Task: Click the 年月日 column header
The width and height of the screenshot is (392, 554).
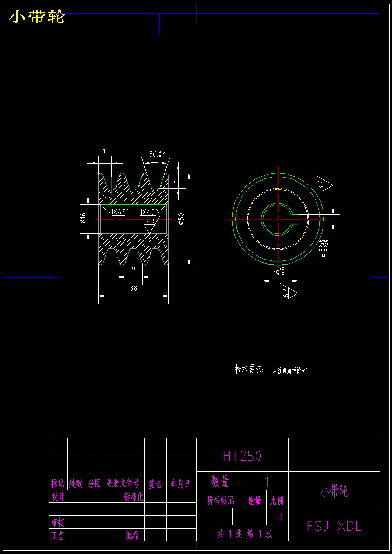Action: pos(180,484)
